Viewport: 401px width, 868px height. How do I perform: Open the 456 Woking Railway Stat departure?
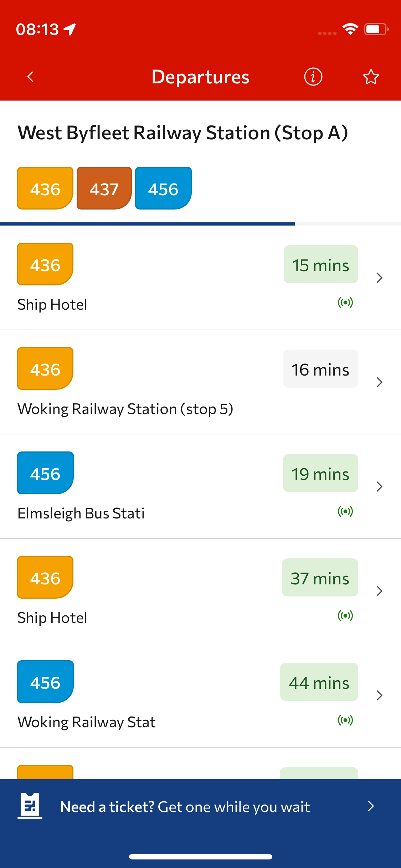tap(200, 695)
